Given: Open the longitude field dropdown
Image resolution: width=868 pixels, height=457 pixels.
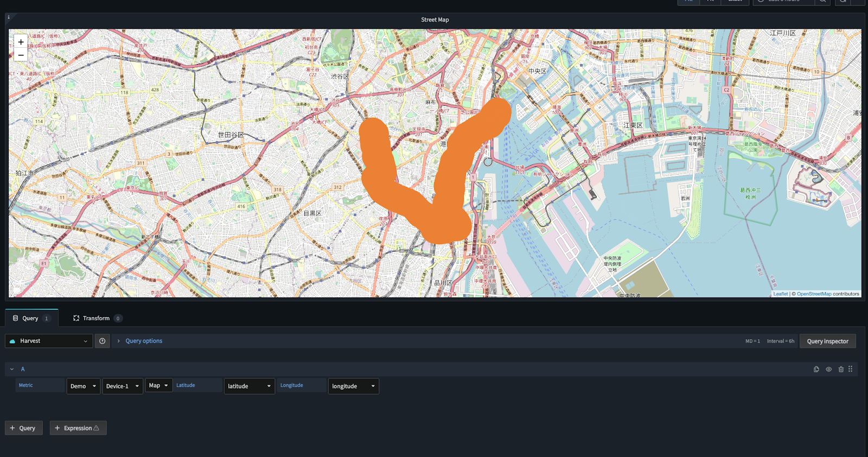Looking at the screenshot, I should pyautogui.click(x=353, y=386).
